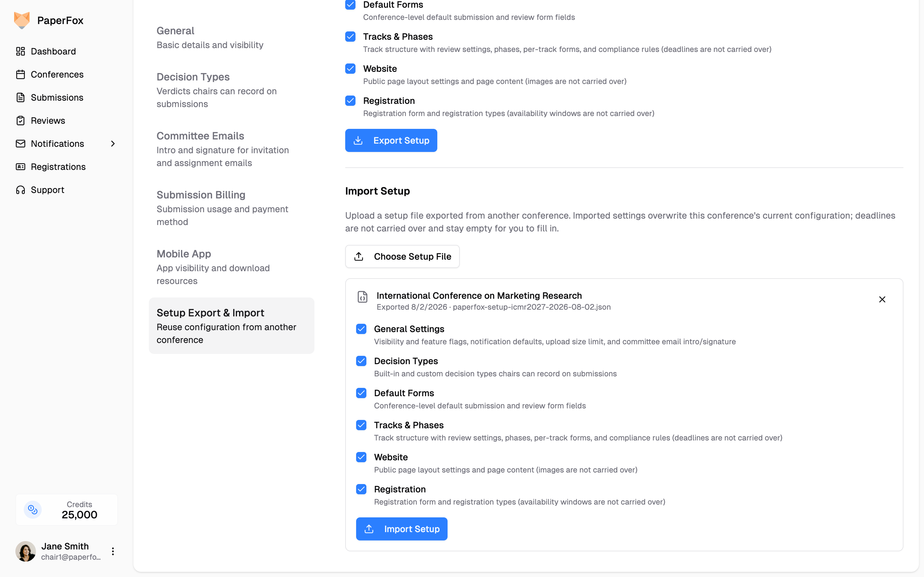Remove the imported setup file
The image size is (924, 577).
pyautogui.click(x=882, y=300)
